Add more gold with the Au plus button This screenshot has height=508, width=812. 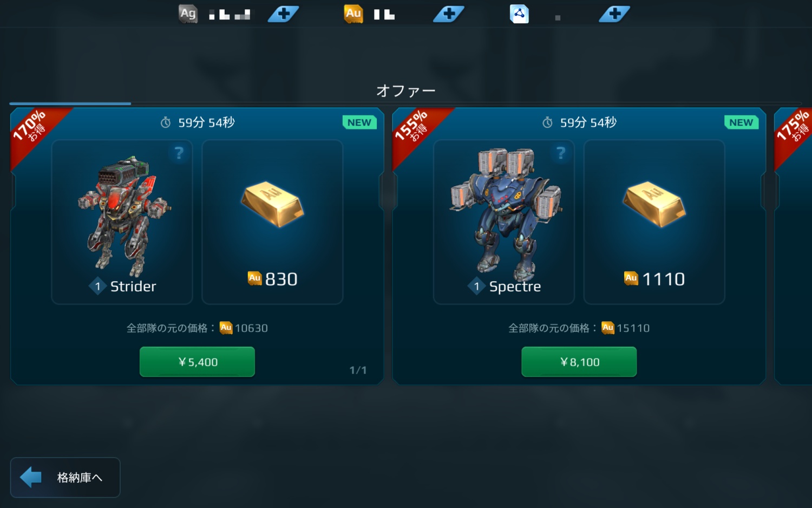[448, 14]
